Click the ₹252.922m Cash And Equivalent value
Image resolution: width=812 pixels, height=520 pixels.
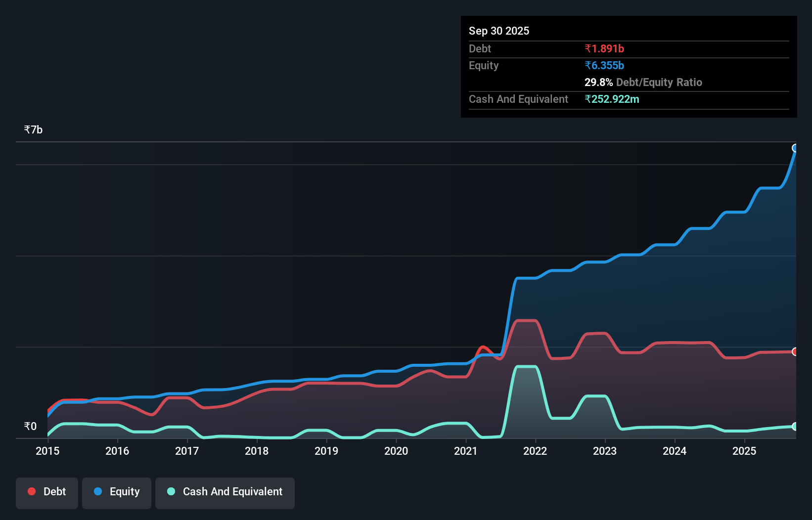click(x=612, y=99)
